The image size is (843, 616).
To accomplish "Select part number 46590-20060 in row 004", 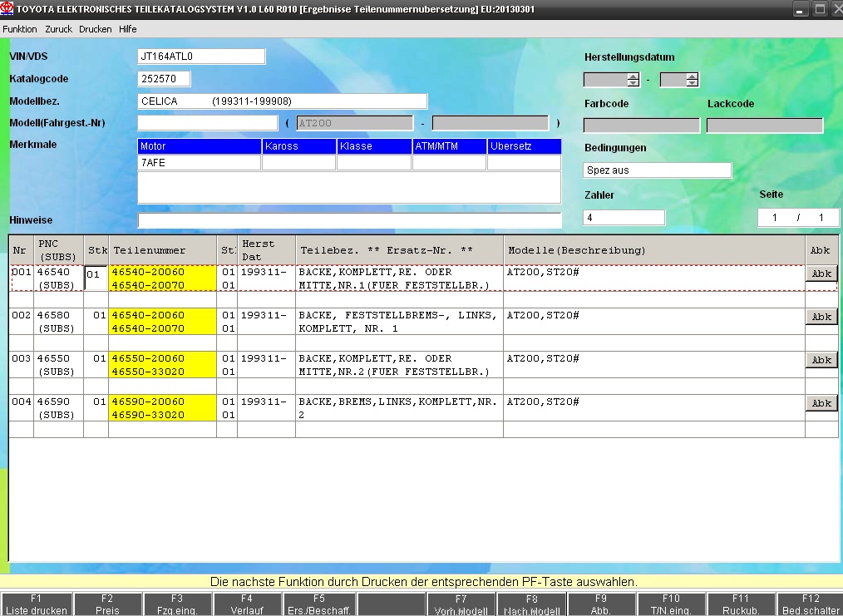I will coord(148,402).
